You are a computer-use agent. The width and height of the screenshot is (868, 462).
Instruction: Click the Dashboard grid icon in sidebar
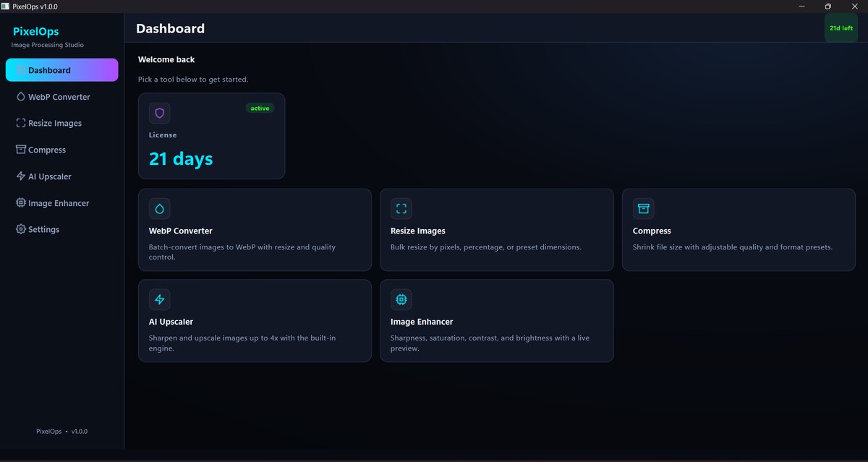(x=21, y=70)
